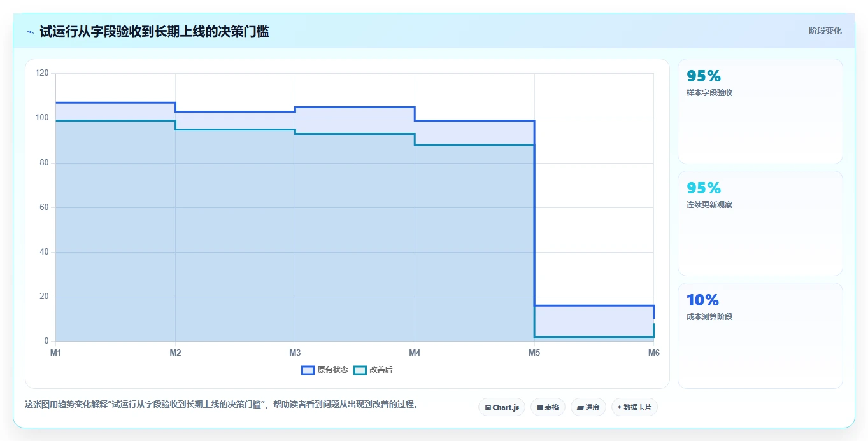Click the 60 y-axis value
The image size is (868, 441).
[44, 207]
